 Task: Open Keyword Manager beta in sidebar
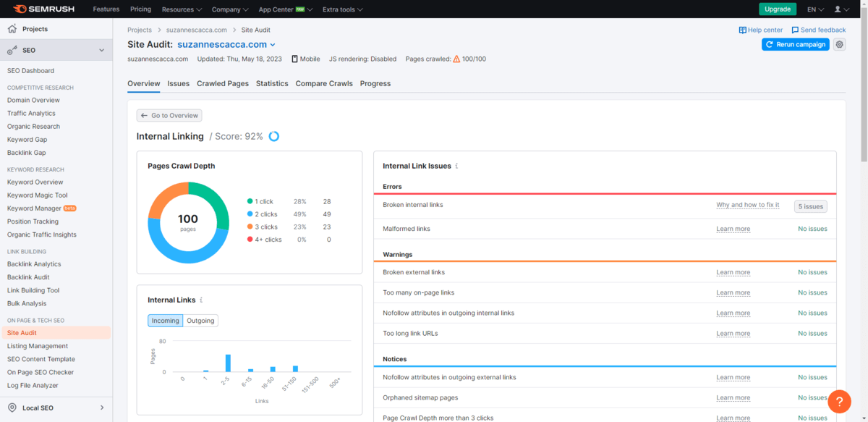click(42, 208)
